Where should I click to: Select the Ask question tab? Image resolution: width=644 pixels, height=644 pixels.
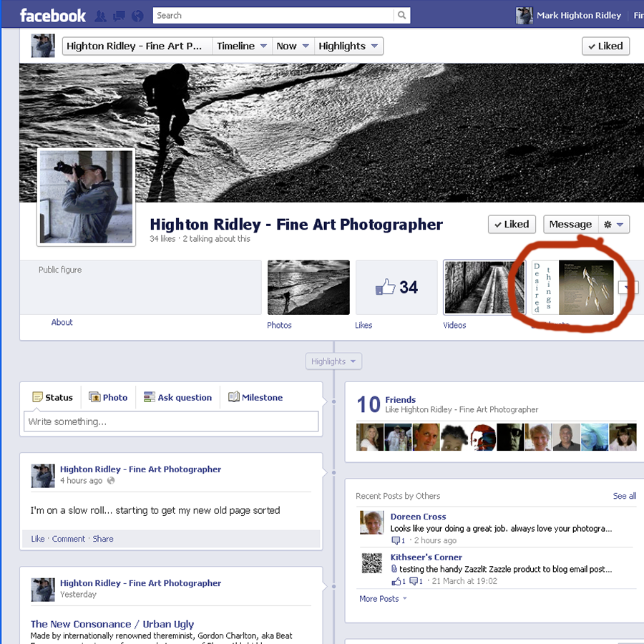click(178, 398)
